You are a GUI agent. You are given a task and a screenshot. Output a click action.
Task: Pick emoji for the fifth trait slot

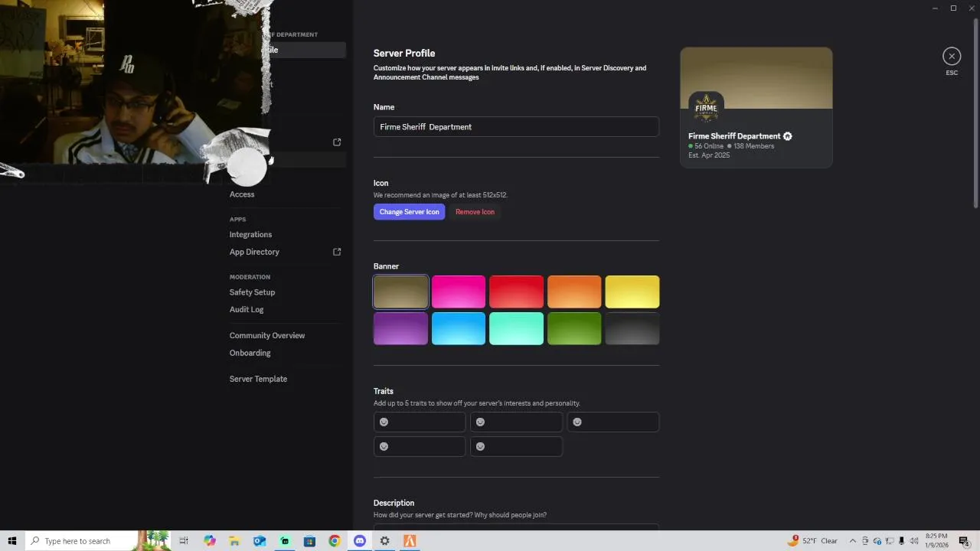coord(481,447)
